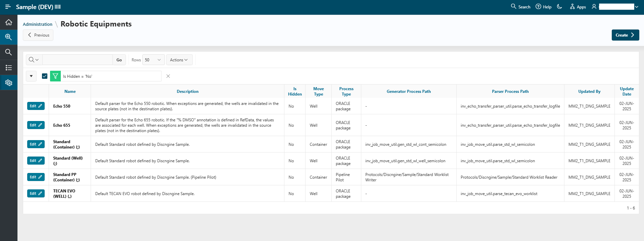
Task: Open Help from the header
Action: coord(543,7)
